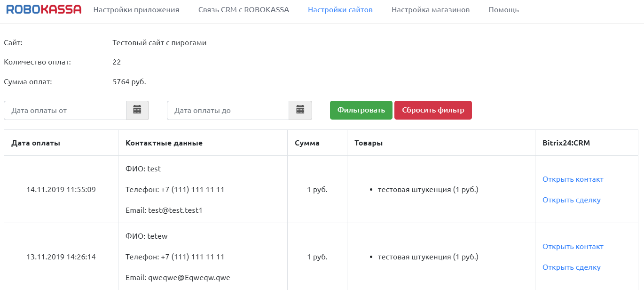Open the deal for the 13.11.2019 payment
644x290 pixels.
click(x=571, y=267)
